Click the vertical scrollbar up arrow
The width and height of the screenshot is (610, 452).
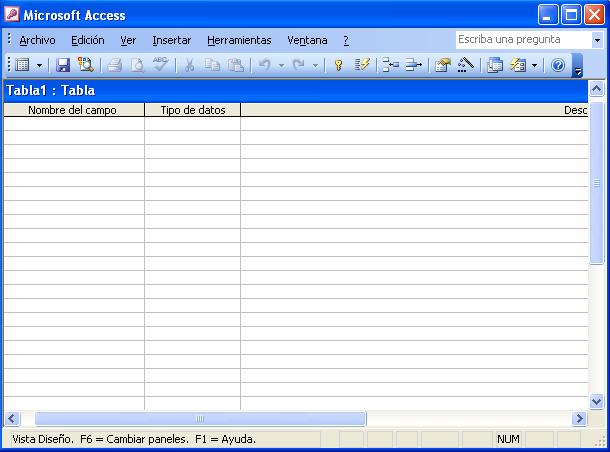[596, 89]
